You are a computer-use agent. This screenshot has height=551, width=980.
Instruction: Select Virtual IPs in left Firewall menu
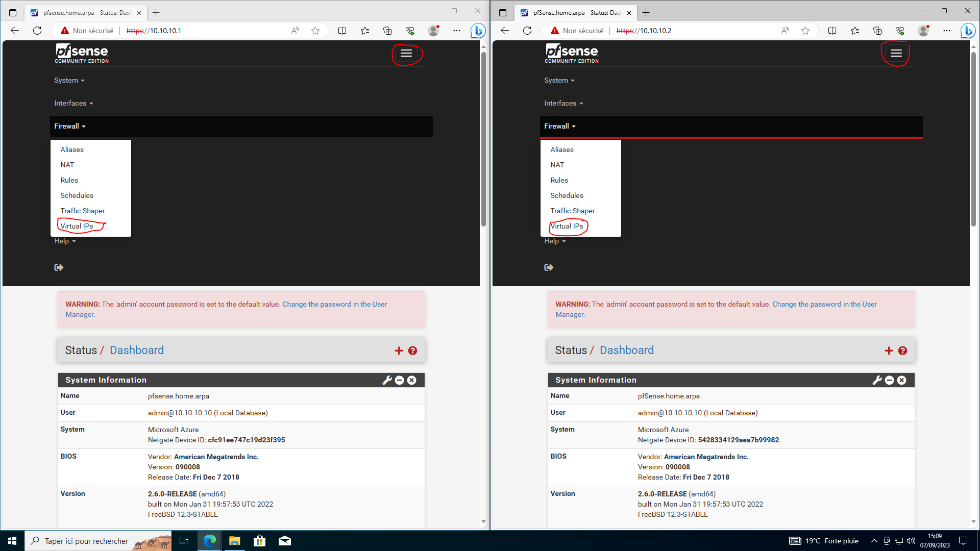click(x=77, y=226)
